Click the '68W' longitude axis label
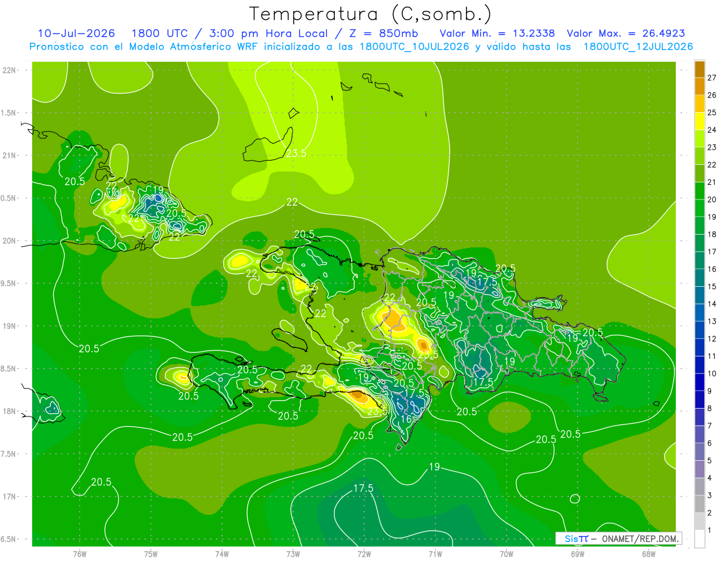Screen dimensions: 728x562 point(649,554)
